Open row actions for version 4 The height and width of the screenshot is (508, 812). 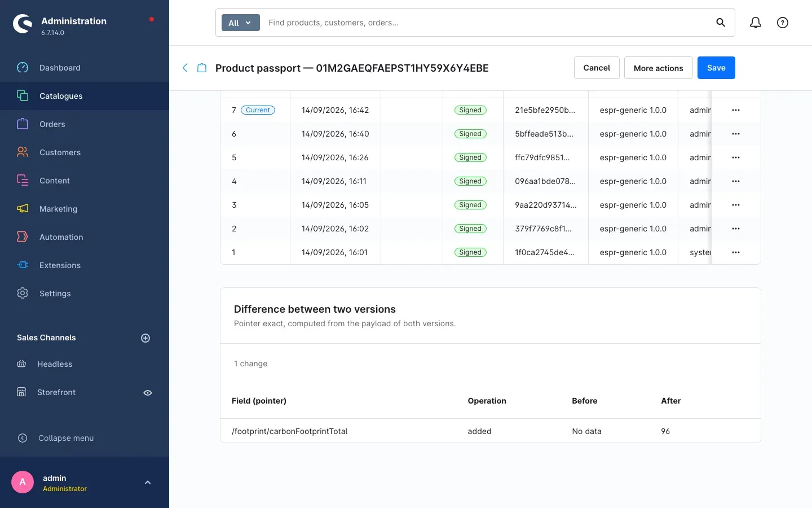pos(736,181)
